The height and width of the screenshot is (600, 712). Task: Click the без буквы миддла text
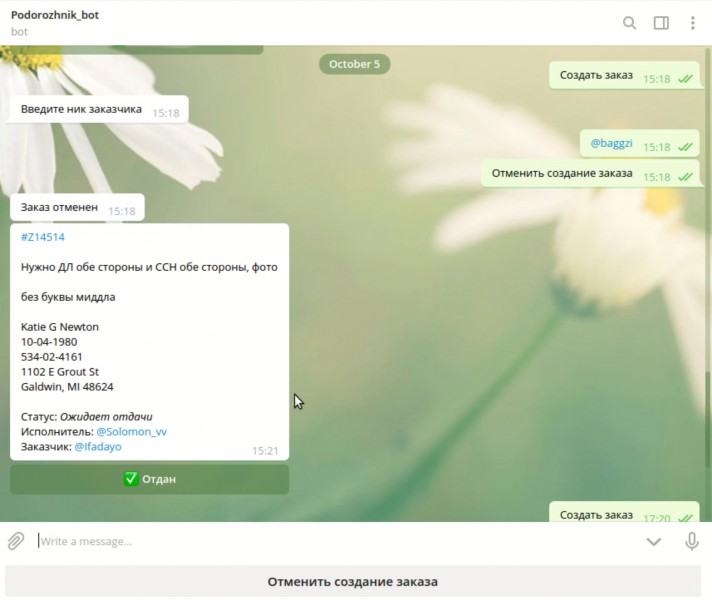(68, 297)
